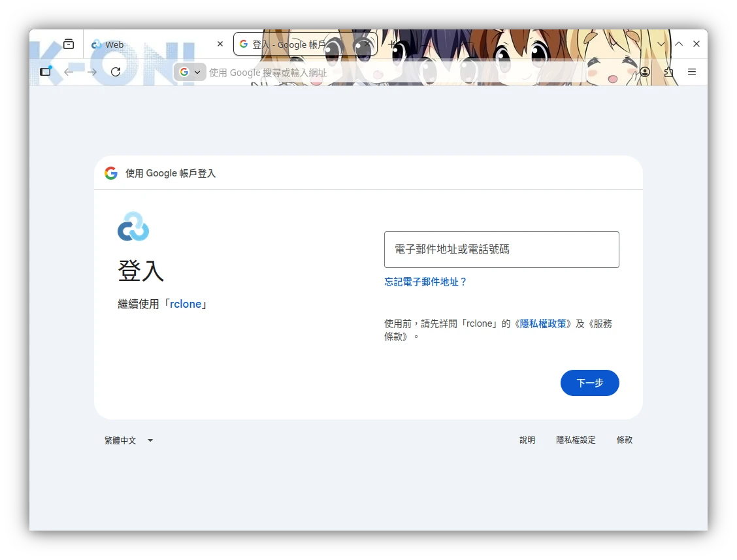Focus the 電子郵件地址或電話號碼 input field
The image size is (737, 560).
502,250
